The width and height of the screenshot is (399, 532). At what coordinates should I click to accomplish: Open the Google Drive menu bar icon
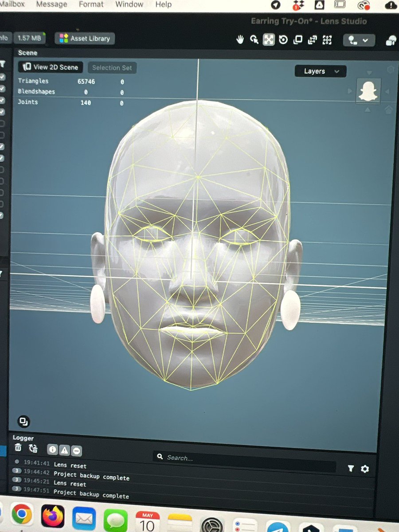(319, 5)
